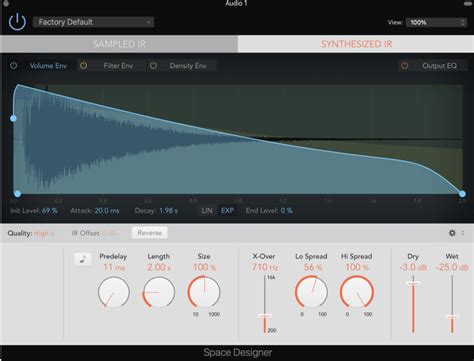
Task: Click the Wet -25.0 dB value
Action: coord(452,267)
